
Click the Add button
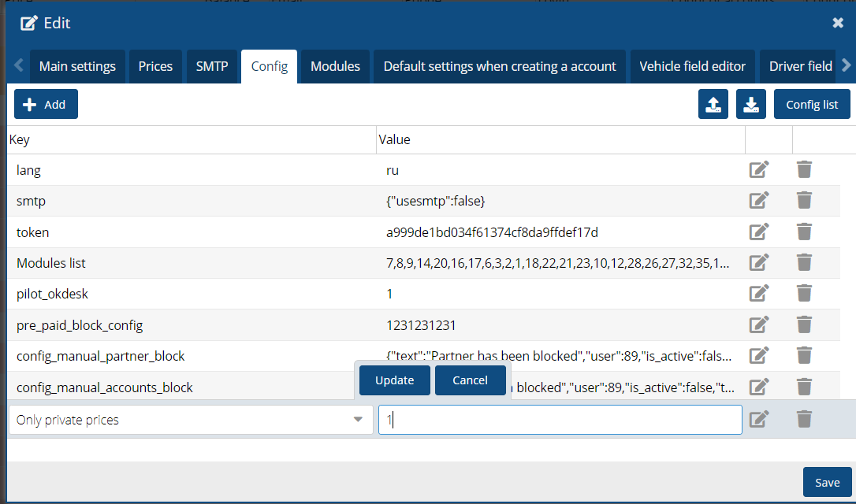[46, 105]
